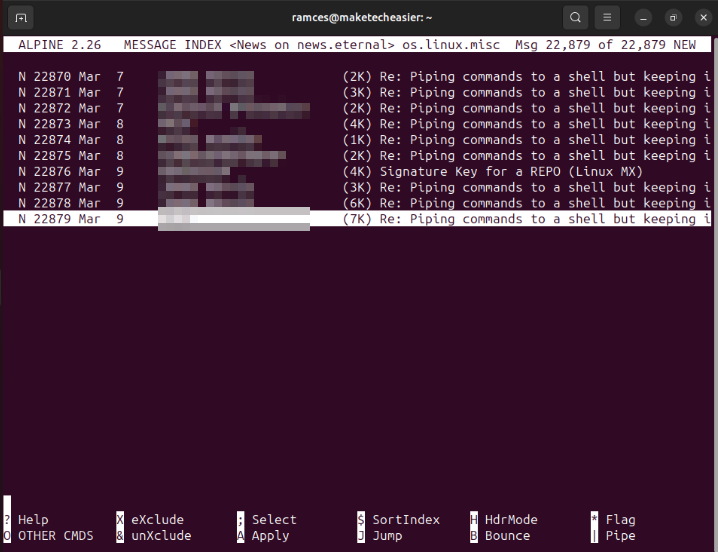Viewport: 718px width, 552px height.
Task: Click the (6K) size of message 22878
Action: [x=357, y=203]
